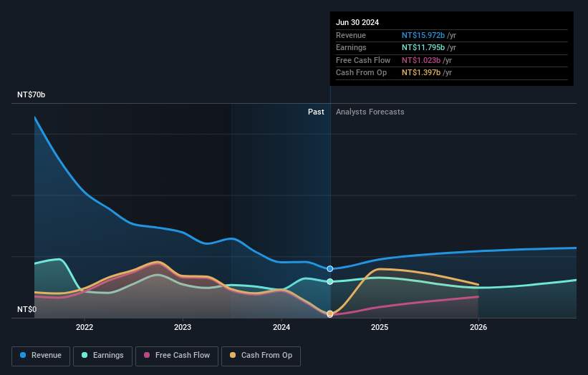Click the NT$15.972b revenue value
This screenshot has width=588, height=375.
pos(423,35)
